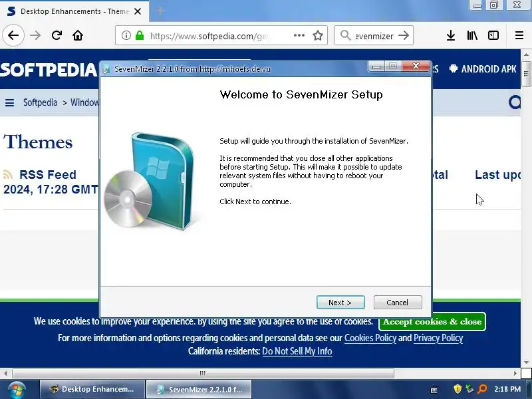Bookmark this page with star
Viewport: 532px width, 399px height.
pyautogui.click(x=318, y=35)
